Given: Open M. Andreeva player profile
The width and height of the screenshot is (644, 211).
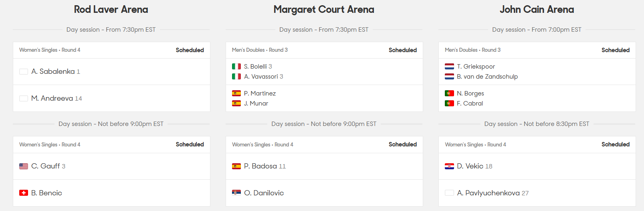Looking at the screenshot, I should coord(52,98).
